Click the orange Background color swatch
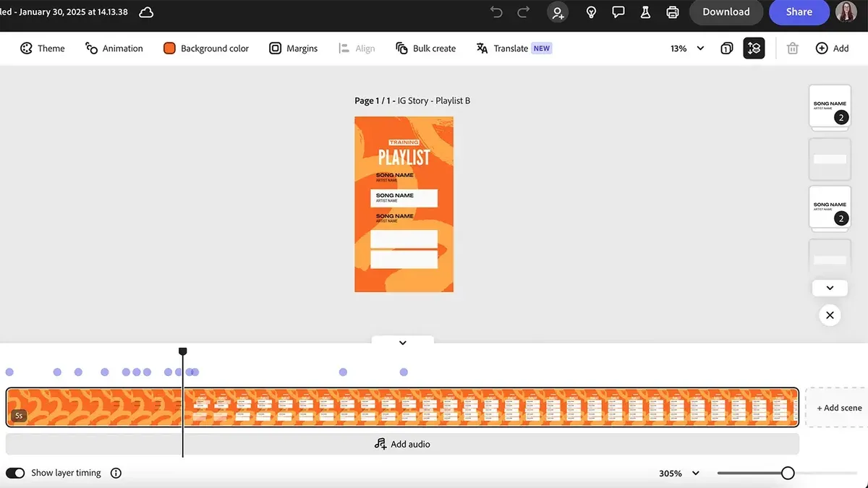The width and height of the screenshot is (868, 488). coord(169,48)
